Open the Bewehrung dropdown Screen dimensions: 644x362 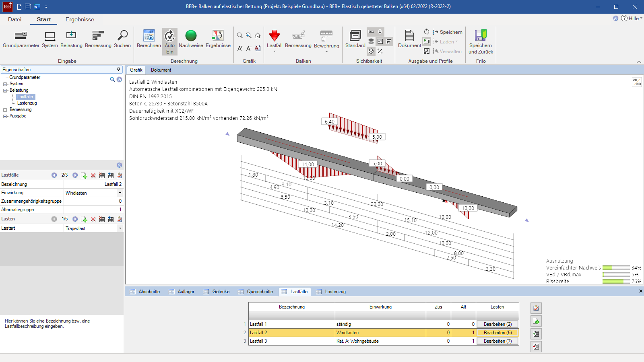326,41
